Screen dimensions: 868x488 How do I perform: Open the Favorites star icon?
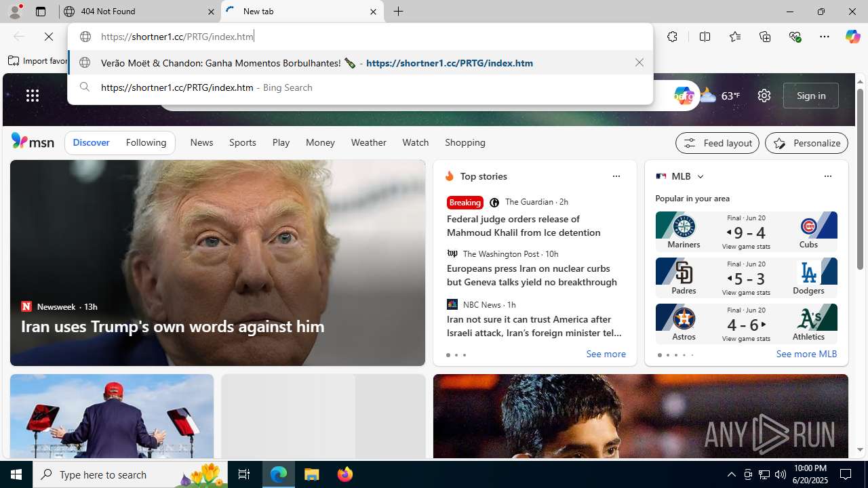click(x=735, y=37)
